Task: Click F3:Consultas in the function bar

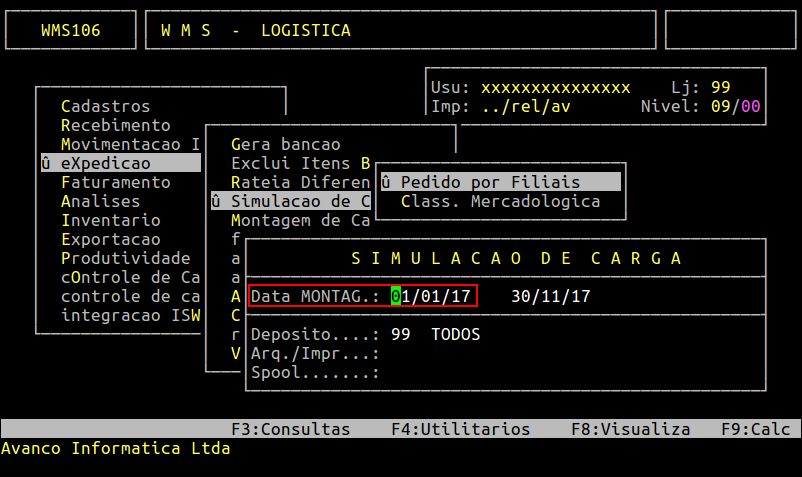Action: pyautogui.click(x=291, y=429)
